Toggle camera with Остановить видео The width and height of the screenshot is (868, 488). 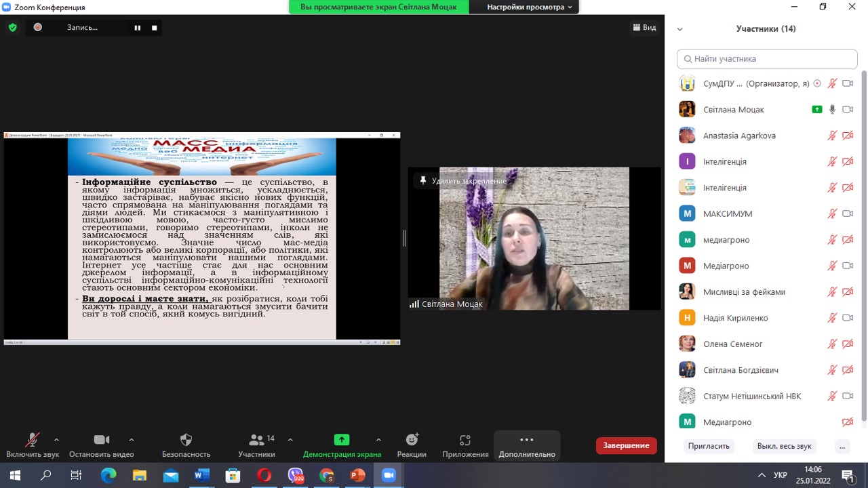(101, 445)
